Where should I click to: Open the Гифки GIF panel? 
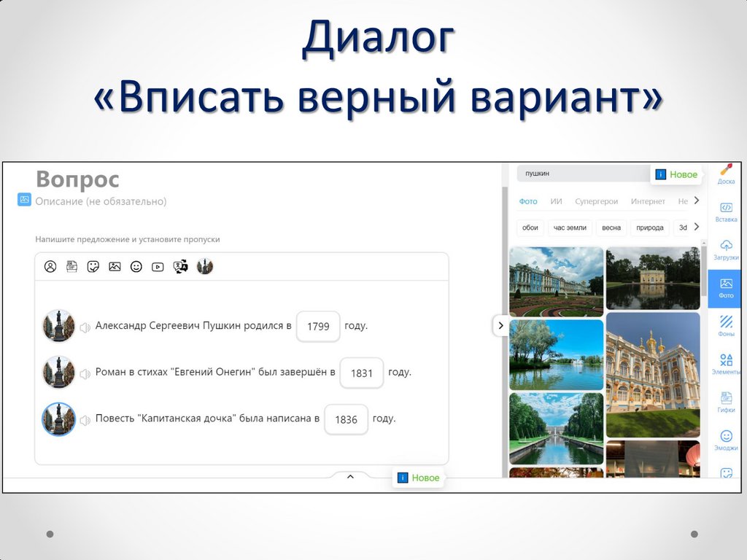[x=726, y=402]
